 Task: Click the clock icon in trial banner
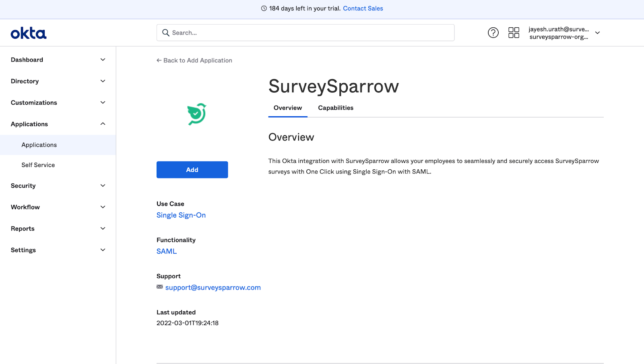(264, 8)
